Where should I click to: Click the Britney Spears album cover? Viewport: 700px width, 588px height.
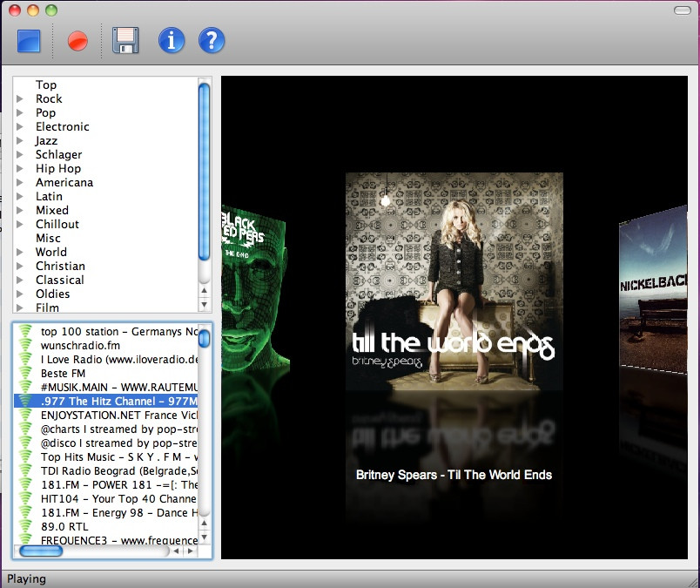[x=454, y=280]
